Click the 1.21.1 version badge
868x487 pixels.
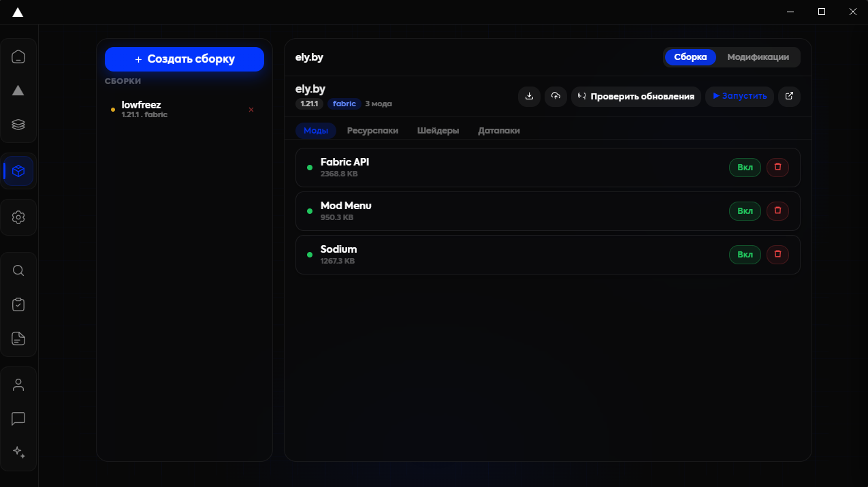tap(310, 104)
